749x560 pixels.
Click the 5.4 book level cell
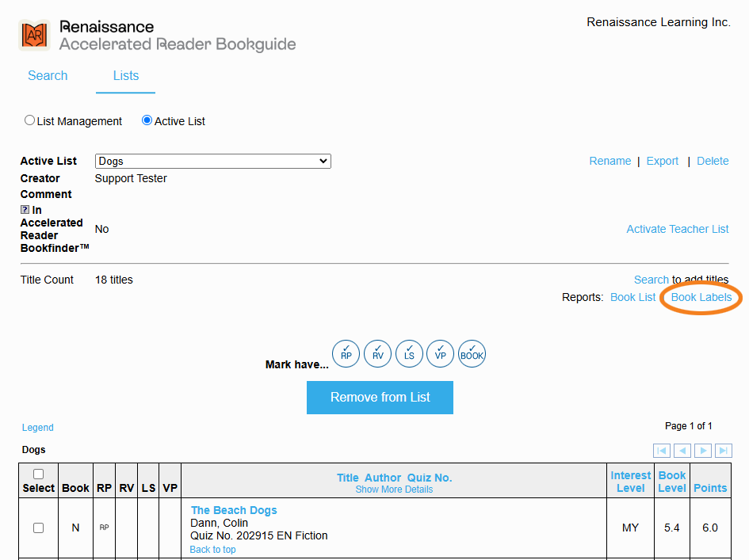(671, 528)
